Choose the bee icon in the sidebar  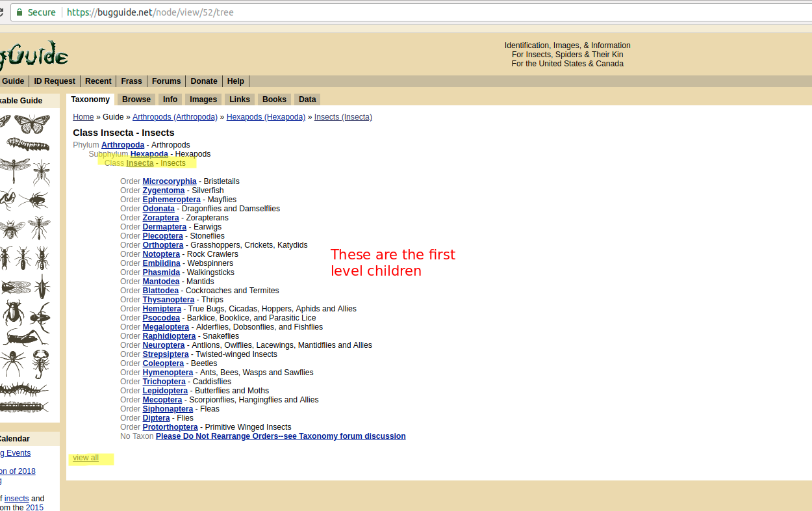click(x=12, y=229)
